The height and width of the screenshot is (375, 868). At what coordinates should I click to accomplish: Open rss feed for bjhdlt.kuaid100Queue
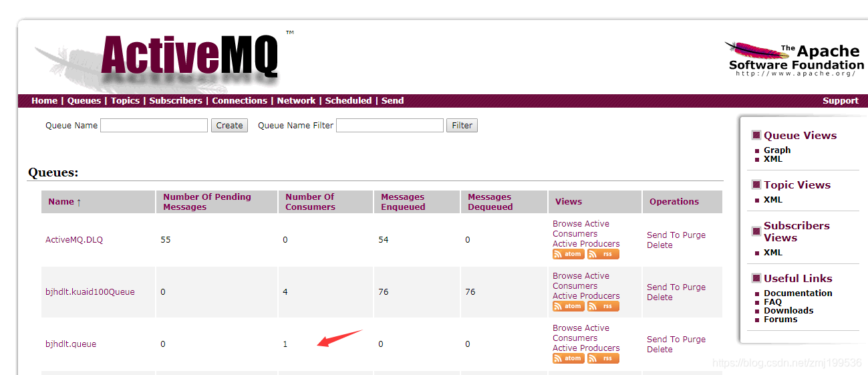pos(603,306)
